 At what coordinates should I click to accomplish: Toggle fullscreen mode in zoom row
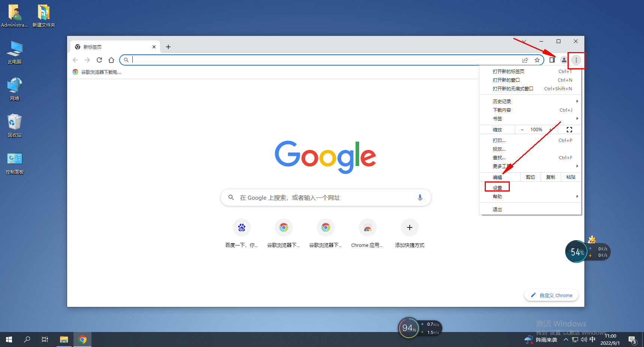569,130
